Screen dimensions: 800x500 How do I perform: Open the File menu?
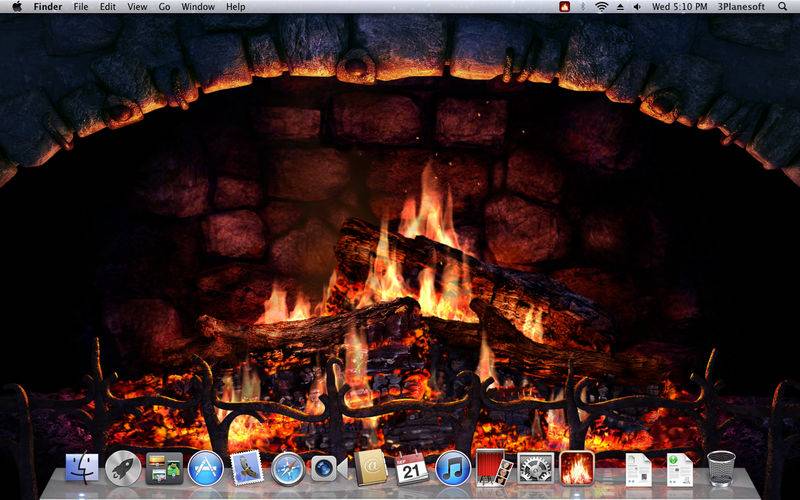(x=81, y=7)
